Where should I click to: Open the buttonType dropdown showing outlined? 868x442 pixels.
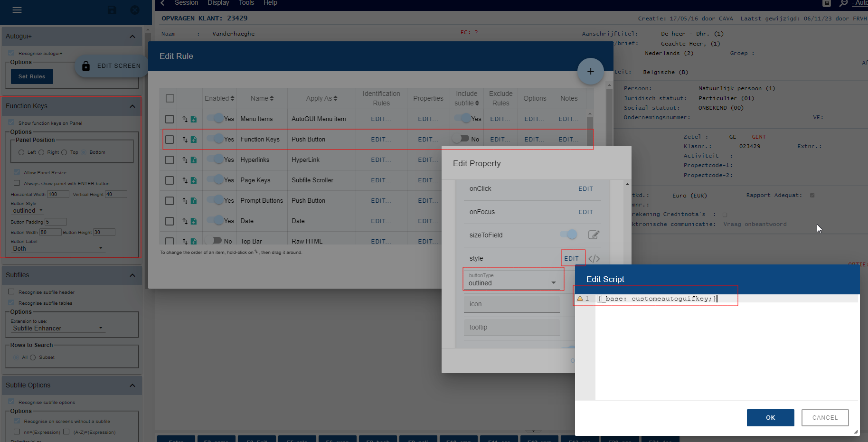point(512,283)
